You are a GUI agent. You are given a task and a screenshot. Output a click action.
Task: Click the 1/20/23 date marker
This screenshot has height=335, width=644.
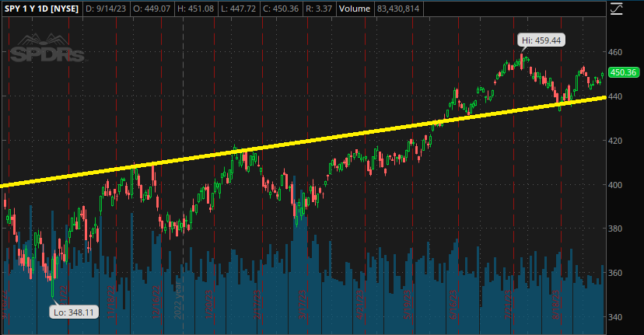[x=209, y=304]
